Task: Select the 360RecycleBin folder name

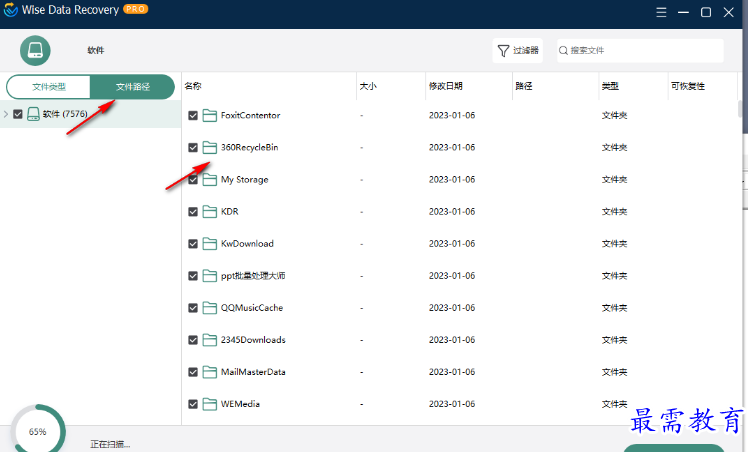Action: coord(249,147)
